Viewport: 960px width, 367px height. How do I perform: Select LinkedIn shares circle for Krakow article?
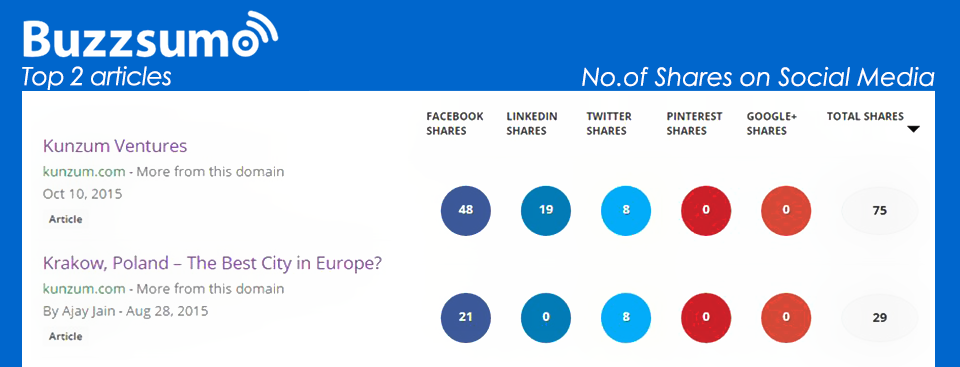pyautogui.click(x=546, y=318)
